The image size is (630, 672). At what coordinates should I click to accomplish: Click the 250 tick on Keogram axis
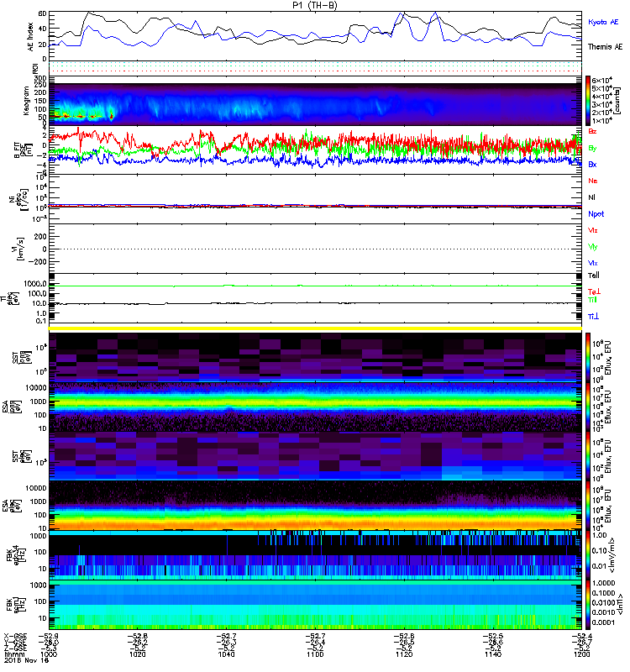pyautogui.click(x=40, y=86)
